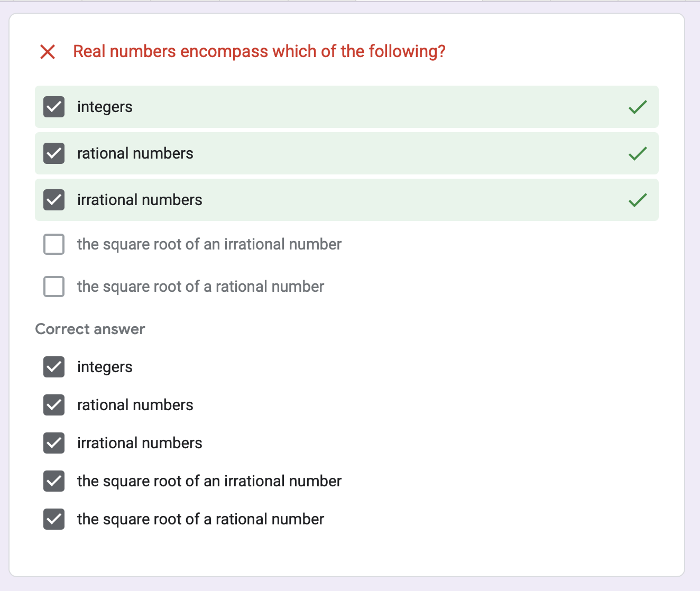This screenshot has width=700, height=591.
Task: Click the Correct answer heading text
Action: (x=90, y=329)
